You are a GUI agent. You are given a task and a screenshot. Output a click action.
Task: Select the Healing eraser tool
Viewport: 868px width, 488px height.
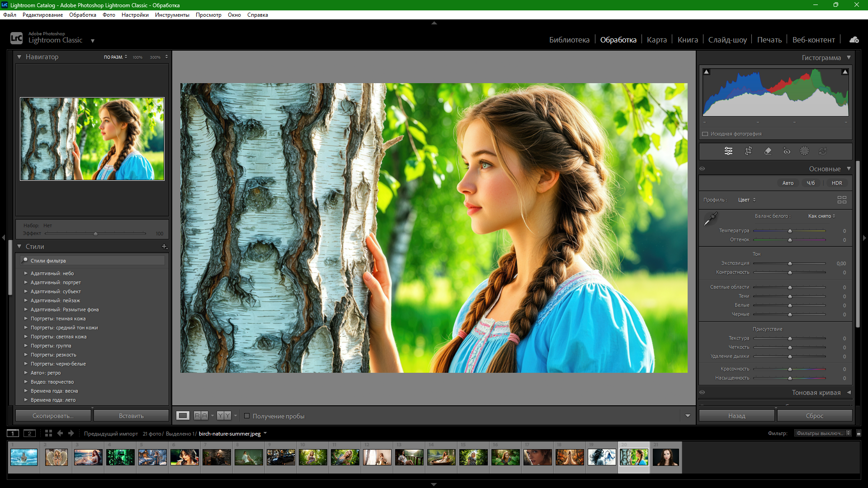768,151
